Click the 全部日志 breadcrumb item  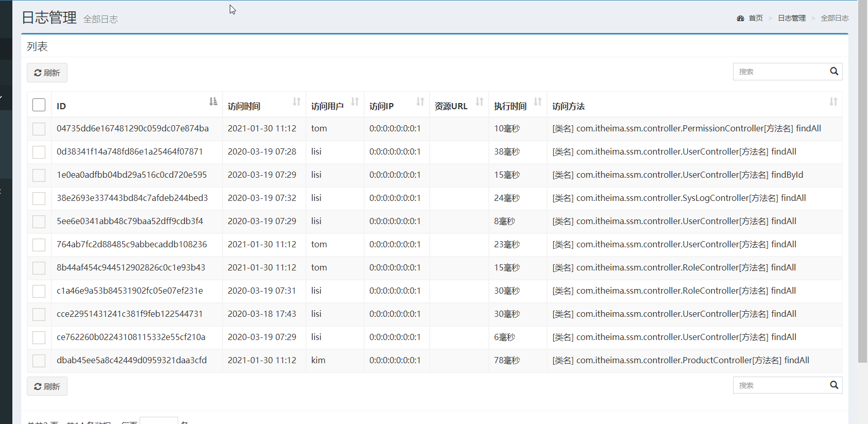(x=835, y=18)
